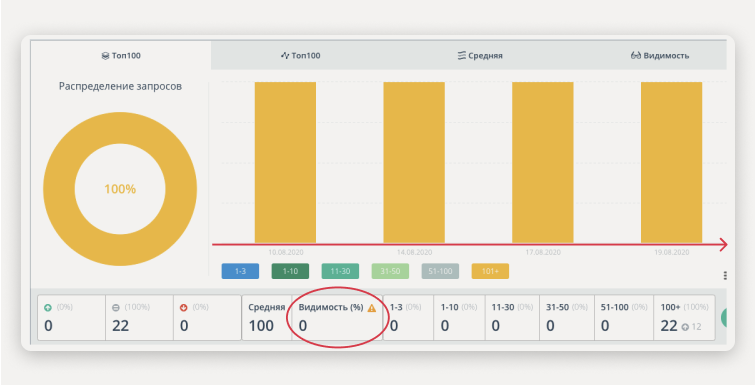
Task: Select the 31-50 positions stat cell
Action: pos(567,318)
